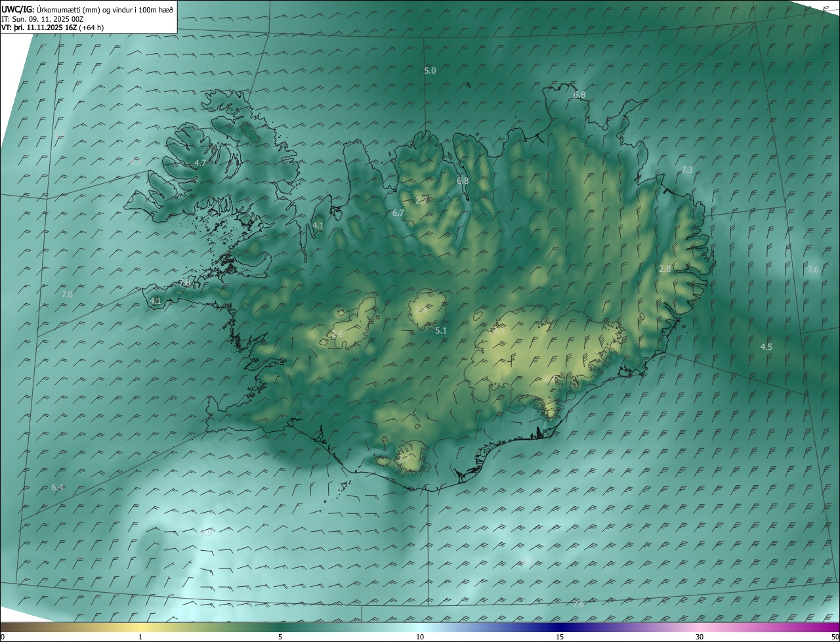Click the 4.7 value over the Westfjords
Screen dimensions: 840x642
tap(200, 163)
